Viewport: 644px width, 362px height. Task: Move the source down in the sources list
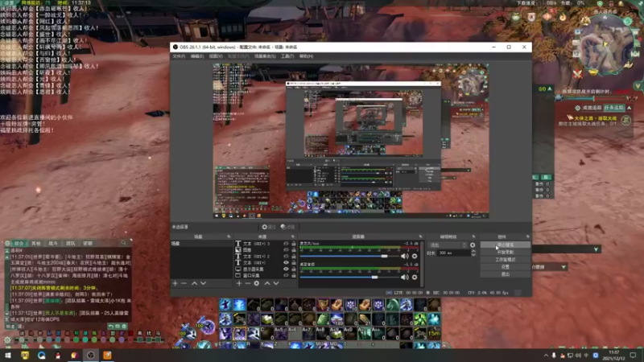[x=276, y=283]
